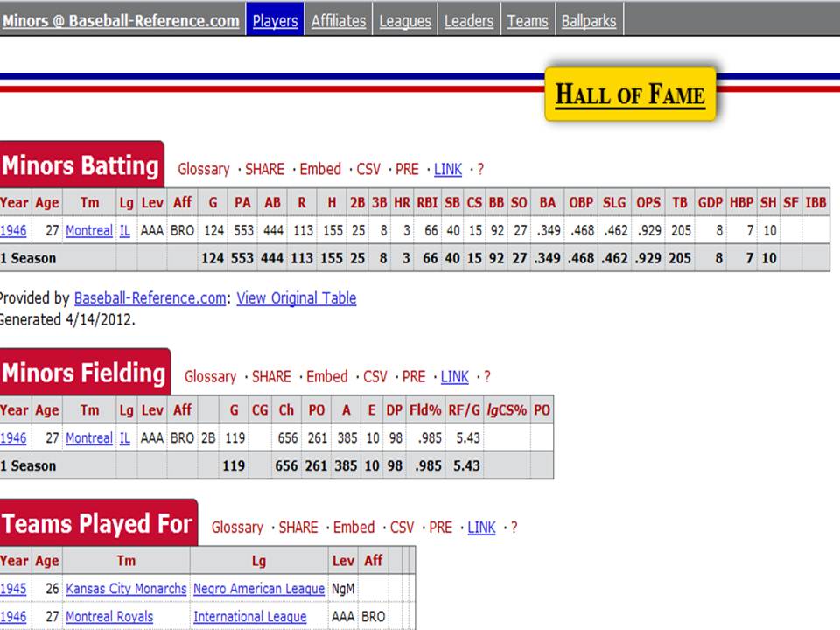The image size is (840, 630).
Task: Open 1945 year link in Teams Played For
Action: [x=13, y=589]
